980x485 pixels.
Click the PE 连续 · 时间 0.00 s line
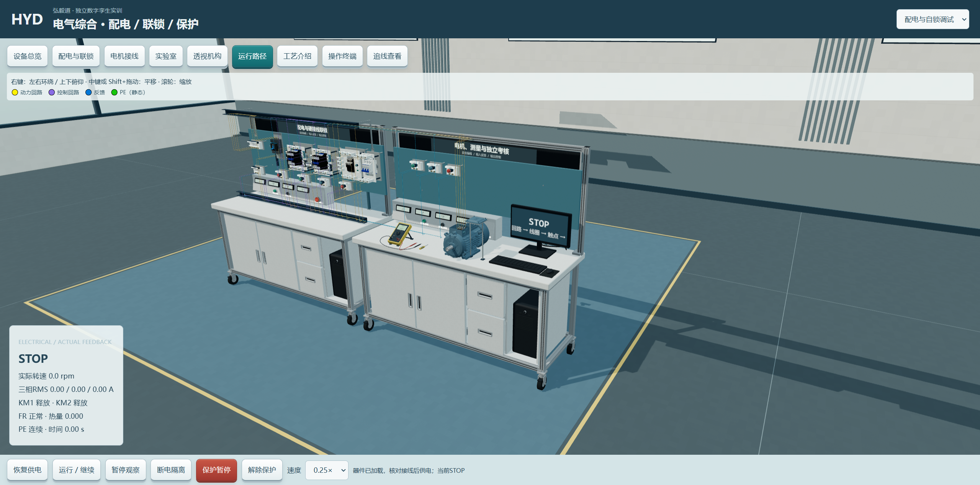pyautogui.click(x=51, y=429)
